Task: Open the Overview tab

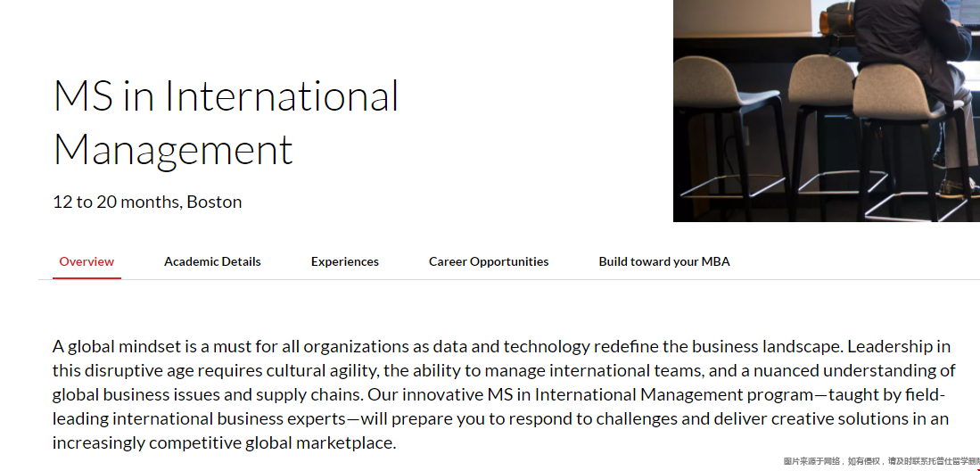Action: (x=86, y=261)
